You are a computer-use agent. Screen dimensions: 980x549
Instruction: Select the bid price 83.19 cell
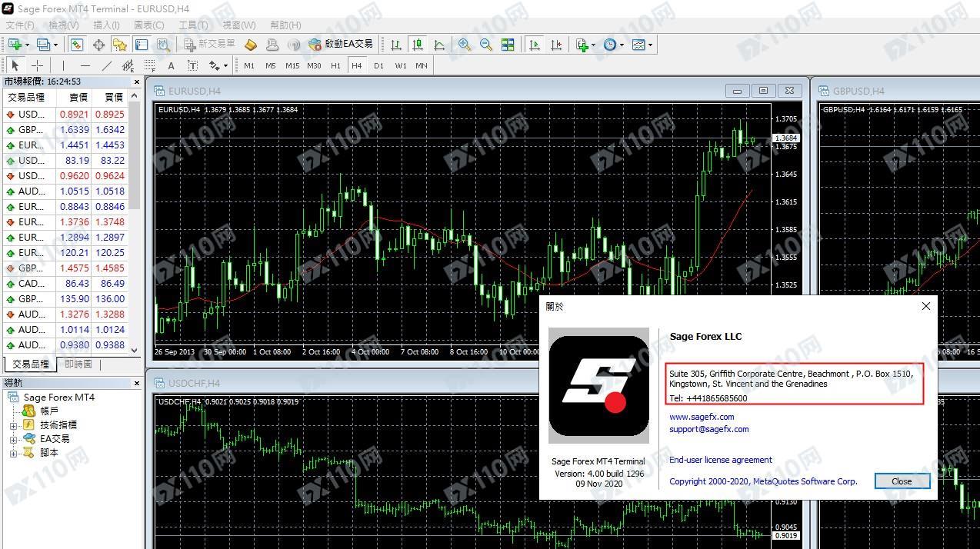point(73,161)
